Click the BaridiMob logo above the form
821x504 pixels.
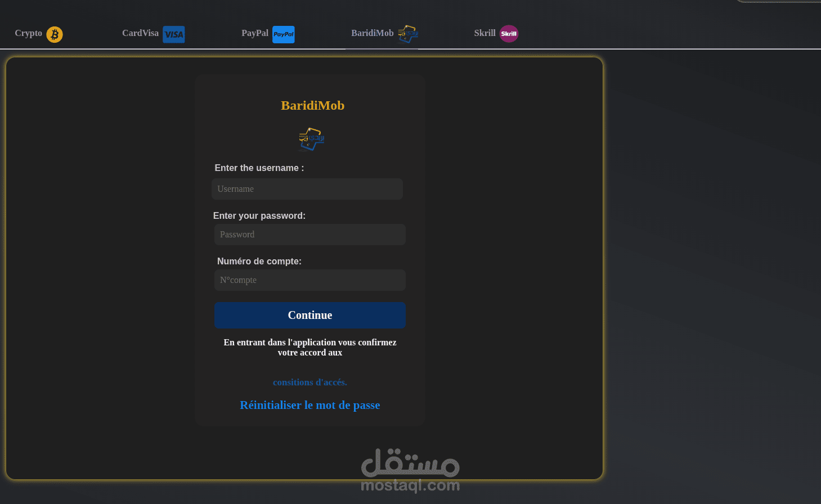pyautogui.click(x=311, y=139)
